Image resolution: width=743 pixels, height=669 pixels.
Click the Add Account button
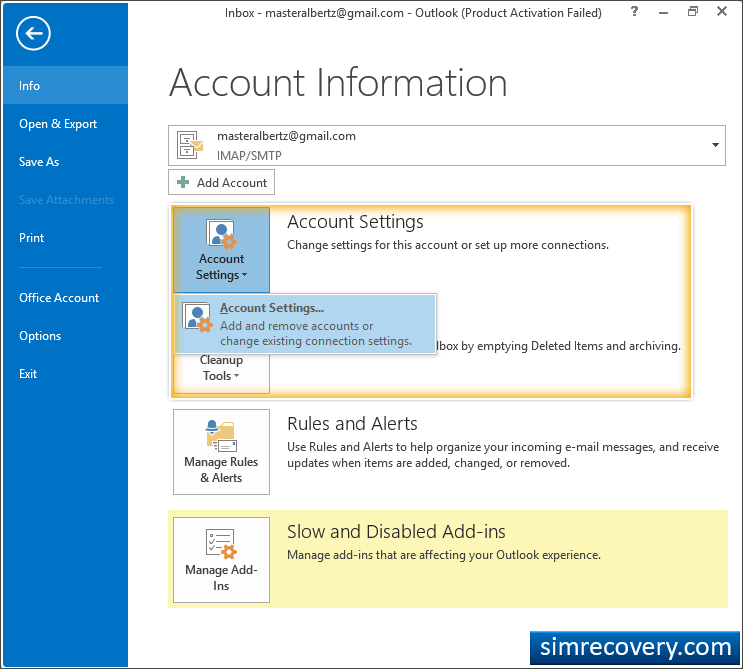pos(221,182)
